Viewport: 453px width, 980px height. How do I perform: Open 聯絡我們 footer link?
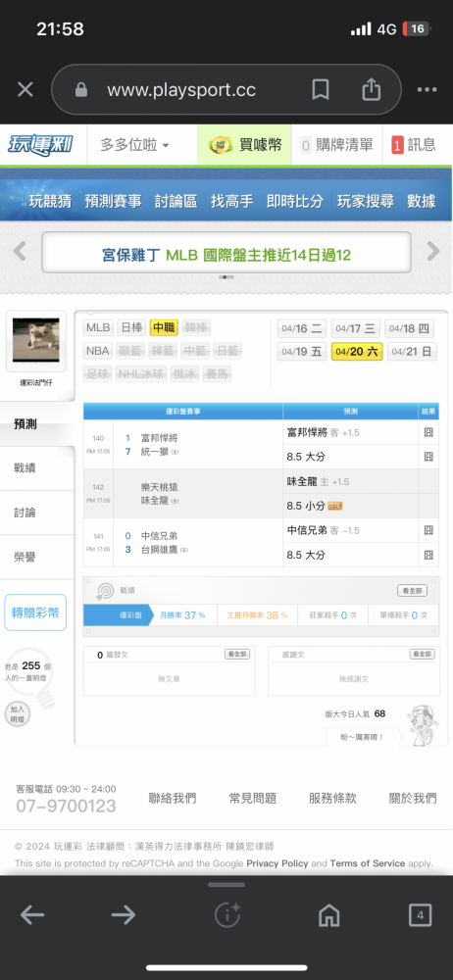click(x=172, y=798)
